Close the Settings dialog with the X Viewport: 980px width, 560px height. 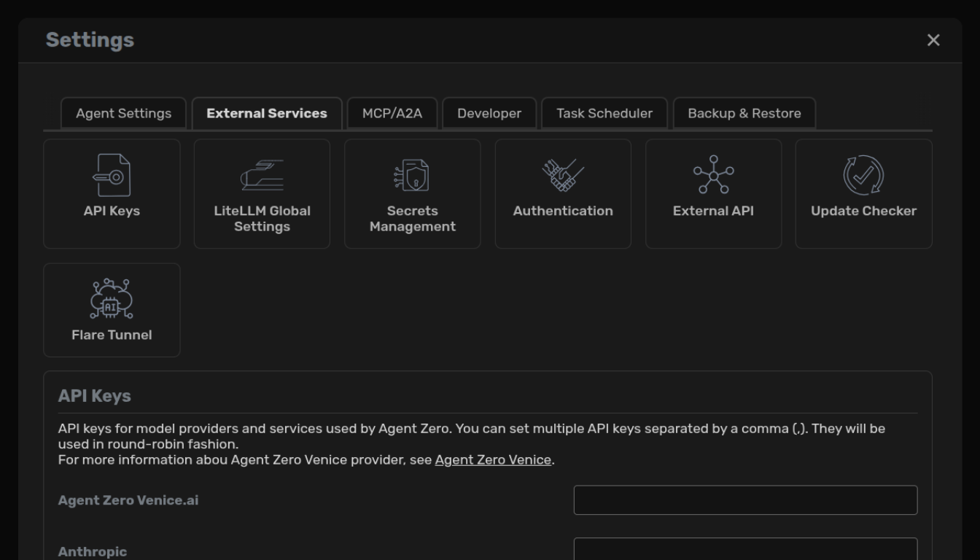tap(933, 40)
